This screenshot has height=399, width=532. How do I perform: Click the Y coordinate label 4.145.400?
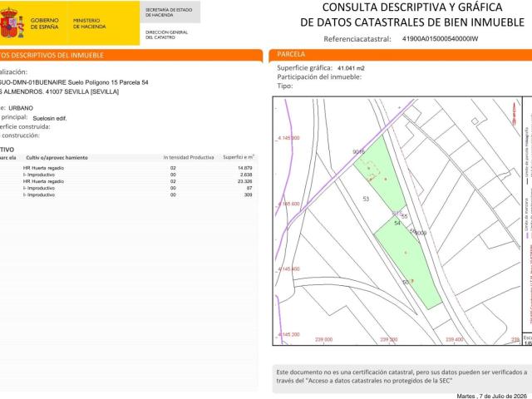pyautogui.click(x=288, y=269)
